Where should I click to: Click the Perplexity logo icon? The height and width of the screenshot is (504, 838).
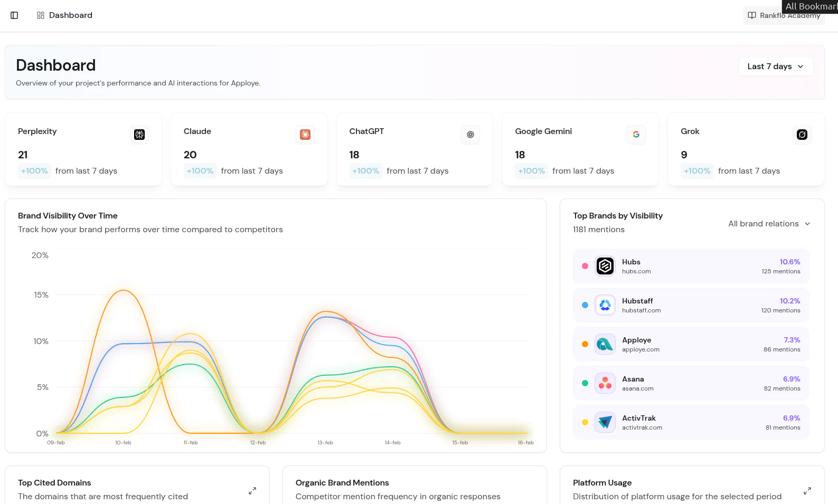coord(139,135)
